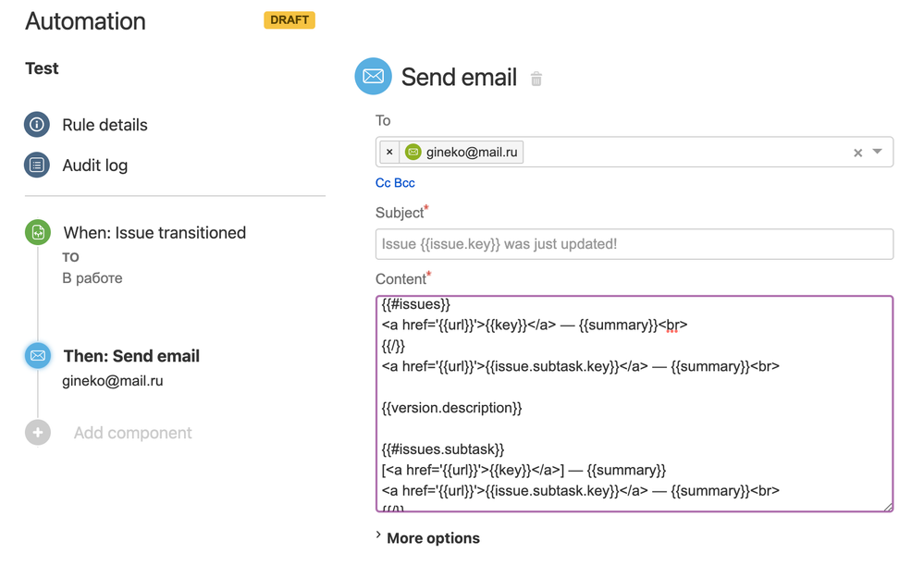Click the Bcc link
Screen dimensions: 924x565
click(405, 183)
